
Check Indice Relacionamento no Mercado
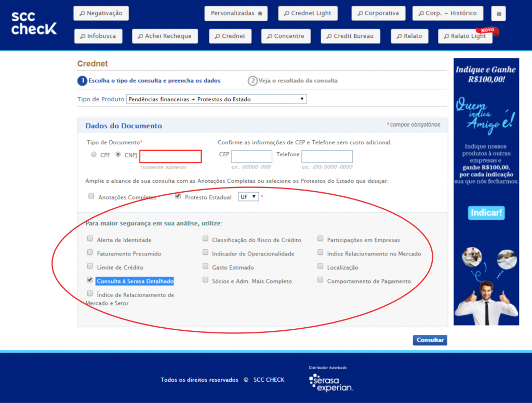pyautogui.click(x=320, y=252)
